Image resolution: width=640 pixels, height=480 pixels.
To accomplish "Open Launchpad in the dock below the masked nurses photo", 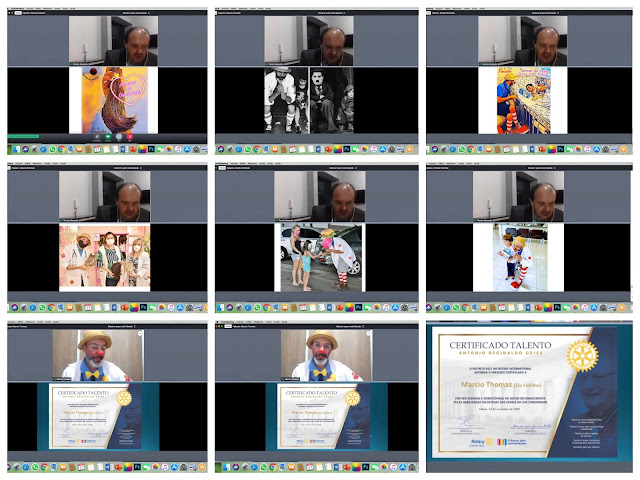I will click(24, 307).
